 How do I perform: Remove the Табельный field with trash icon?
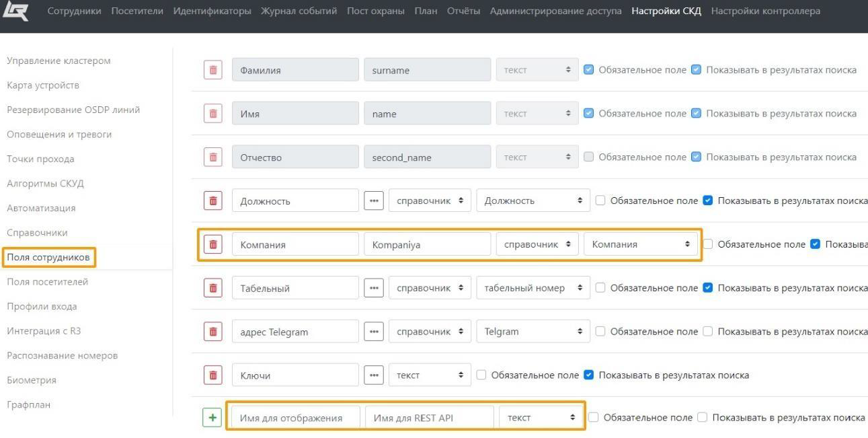coord(213,288)
